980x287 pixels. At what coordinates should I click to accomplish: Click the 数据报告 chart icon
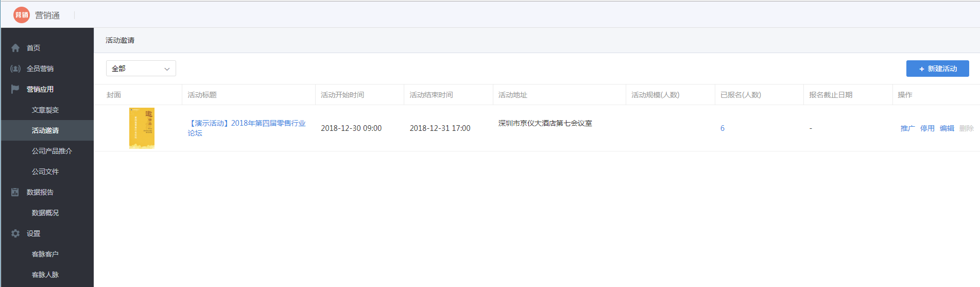point(15,192)
